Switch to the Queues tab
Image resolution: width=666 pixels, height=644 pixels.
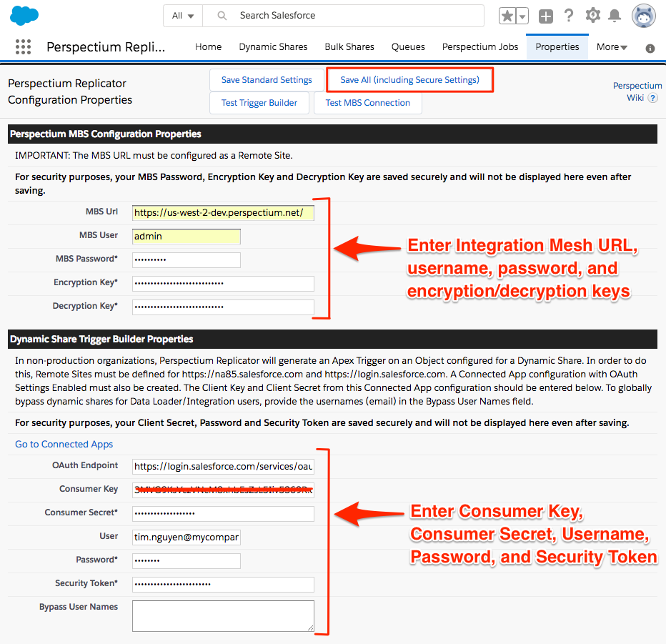[408, 46]
